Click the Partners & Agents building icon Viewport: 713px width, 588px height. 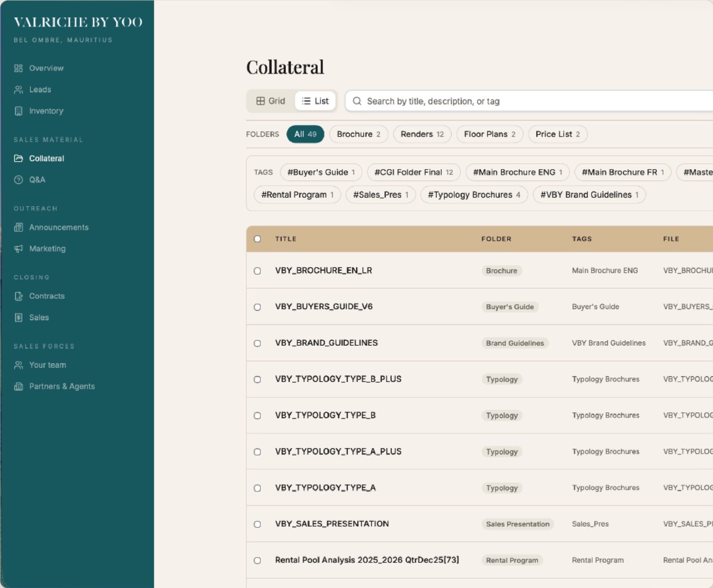(18, 386)
